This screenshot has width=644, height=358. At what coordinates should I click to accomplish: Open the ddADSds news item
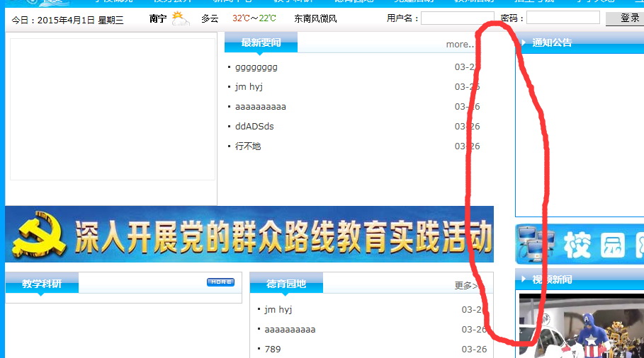[254, 127]
